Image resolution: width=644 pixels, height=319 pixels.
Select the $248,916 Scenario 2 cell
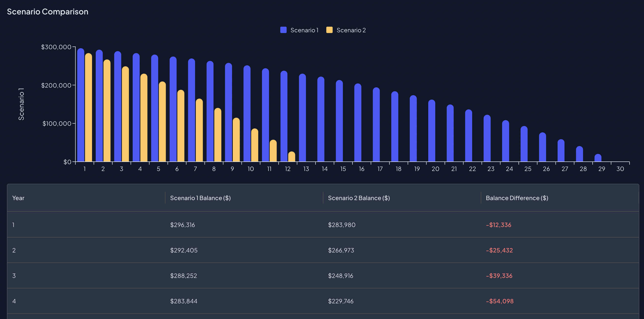point(340,276)
